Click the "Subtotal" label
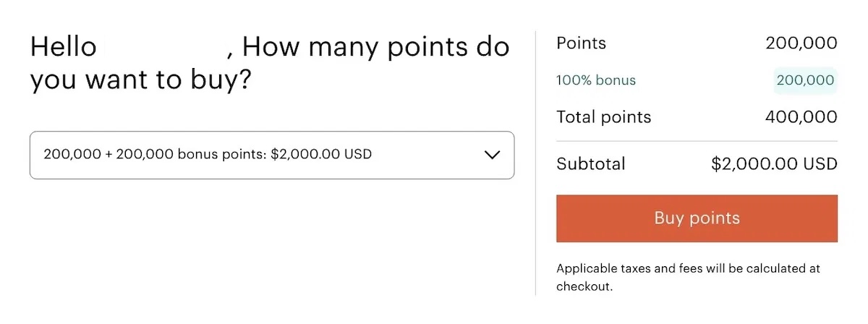This screenshot has height=324, width=868. click(590, 164)
